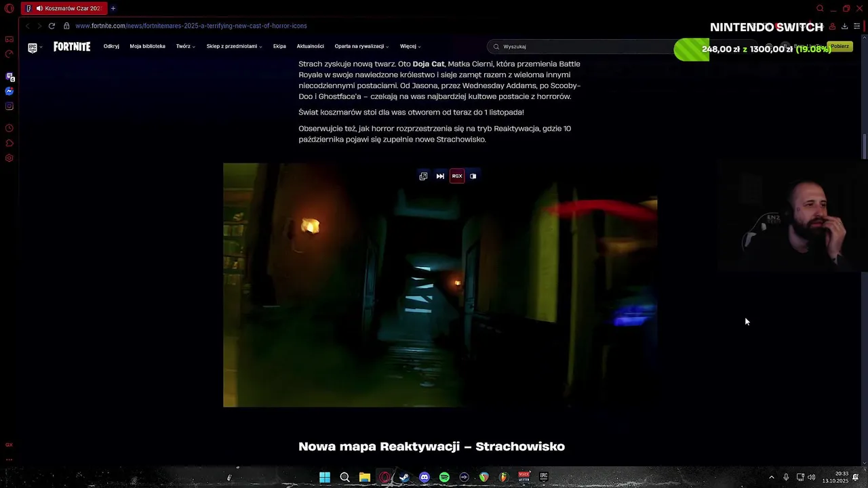This screenshot has width=868, height=488.
Task: Open the Easy Setup menu icon
Action: pyautogui.click(x=856, y=26)
